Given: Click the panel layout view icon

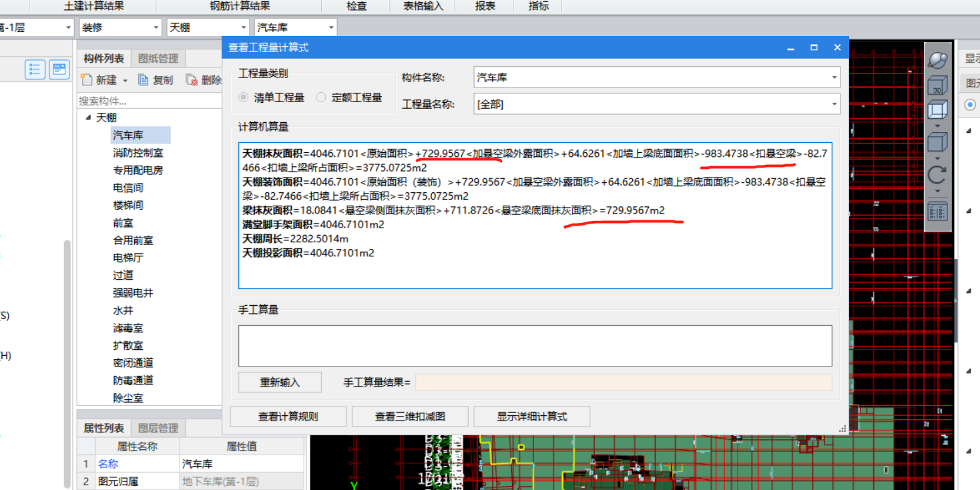Looking at the screenshot, I should click(59, 69).
